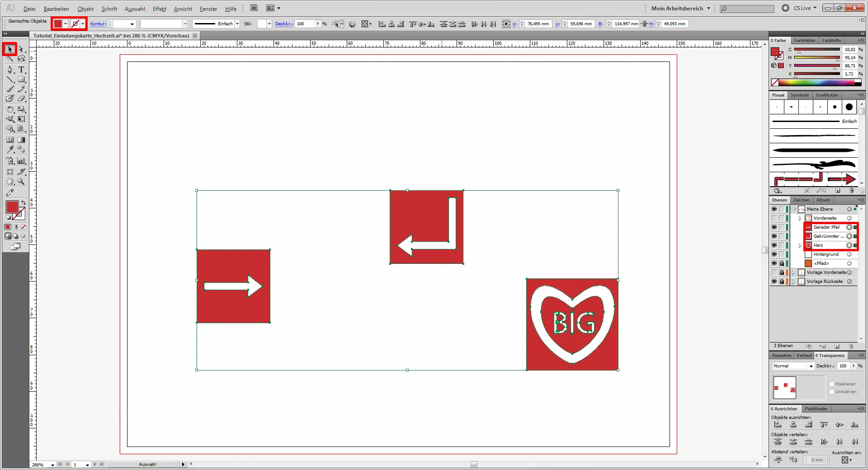Open the Fenster menu
The image size is (868, 470).
208,9
